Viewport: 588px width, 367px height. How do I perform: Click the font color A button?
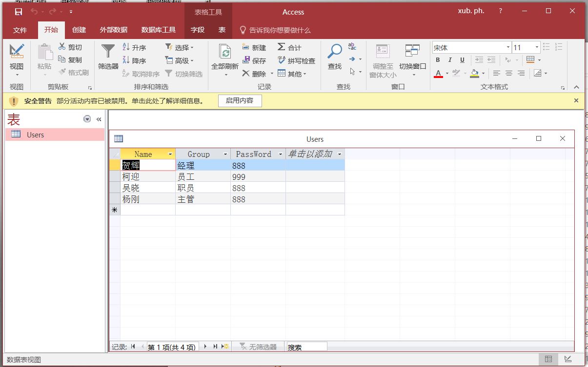(438, 73)
